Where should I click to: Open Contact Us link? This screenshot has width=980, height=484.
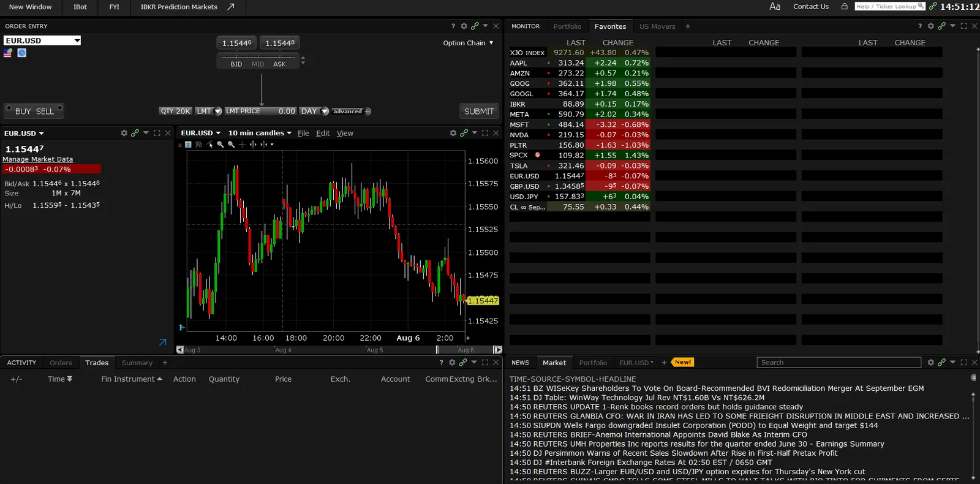click(x=811, y=7)
